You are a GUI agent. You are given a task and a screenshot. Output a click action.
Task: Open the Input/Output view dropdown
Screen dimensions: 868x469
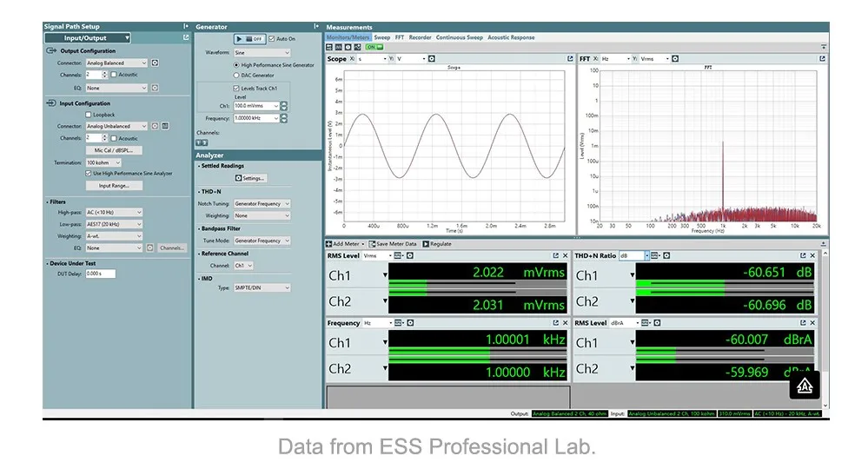pyautogui.click(x=88, y=37)
